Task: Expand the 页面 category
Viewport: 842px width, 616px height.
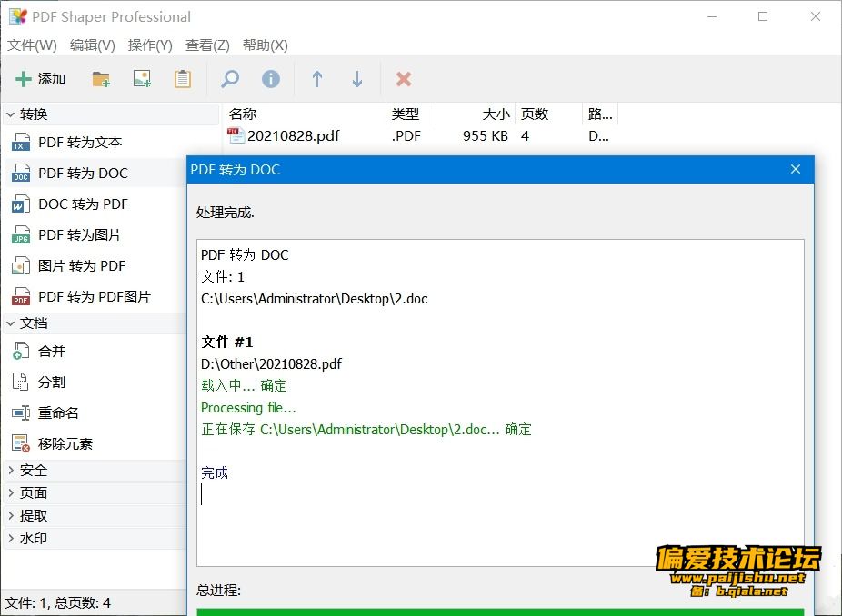Action: [10, 492]
